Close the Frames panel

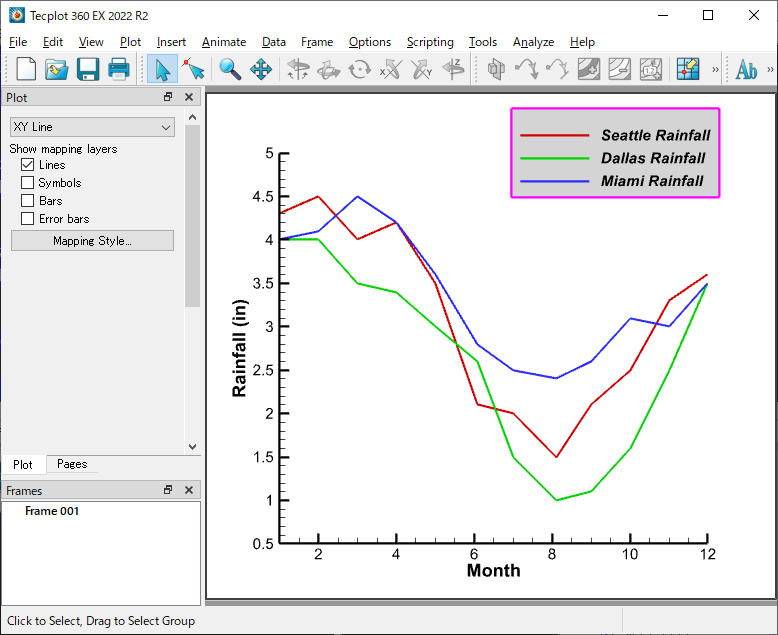[189, 490]
